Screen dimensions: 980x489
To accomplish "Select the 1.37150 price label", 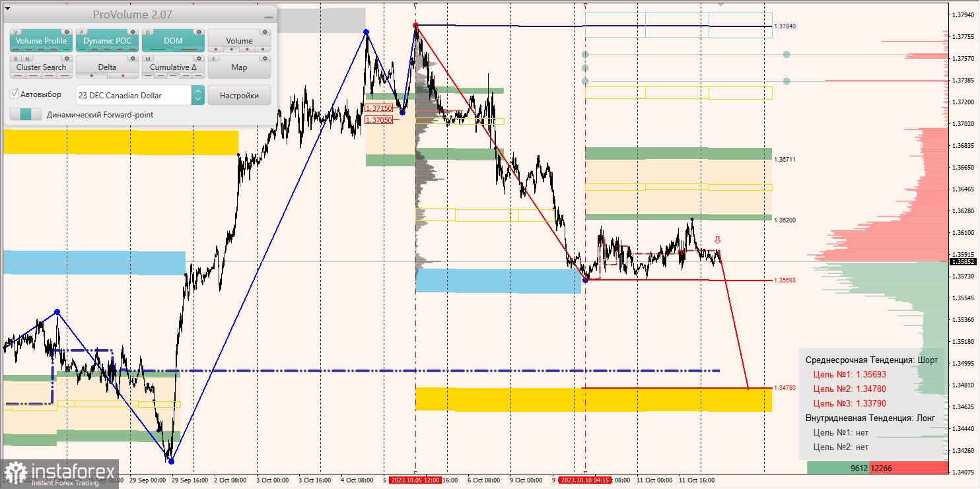I will 379,108.
